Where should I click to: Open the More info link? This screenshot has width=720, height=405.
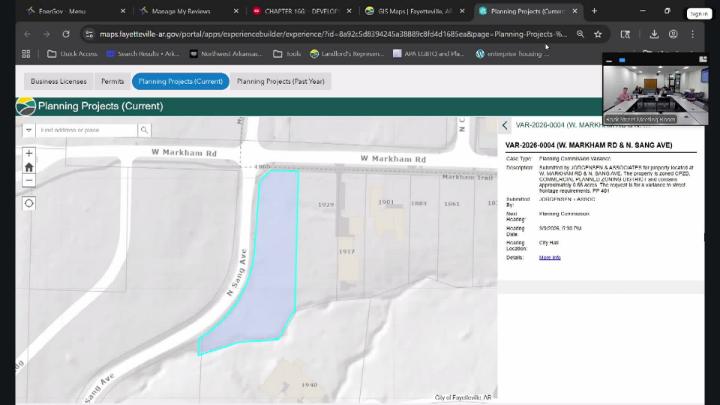[x=550, y=257]
